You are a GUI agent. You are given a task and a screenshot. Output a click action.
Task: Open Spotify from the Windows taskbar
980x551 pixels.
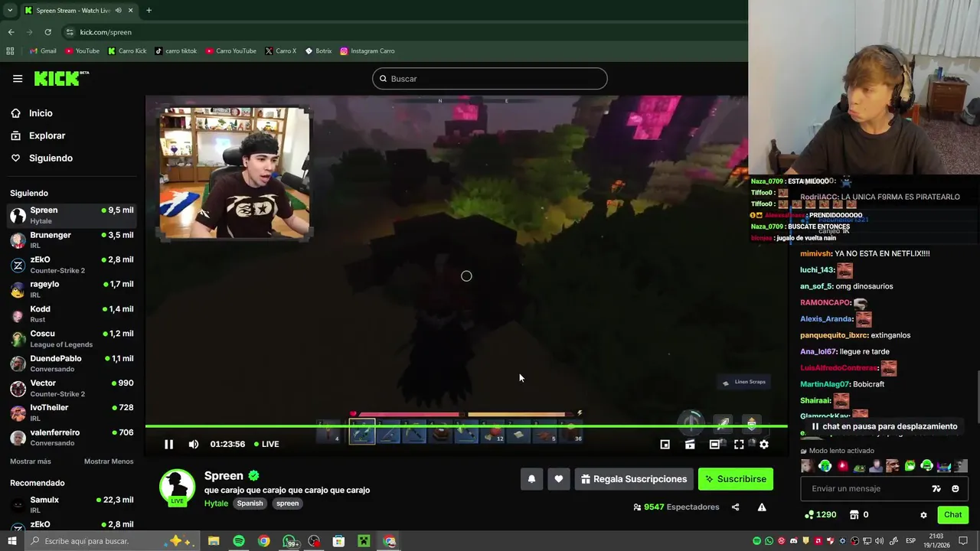(x=239, y=541)
